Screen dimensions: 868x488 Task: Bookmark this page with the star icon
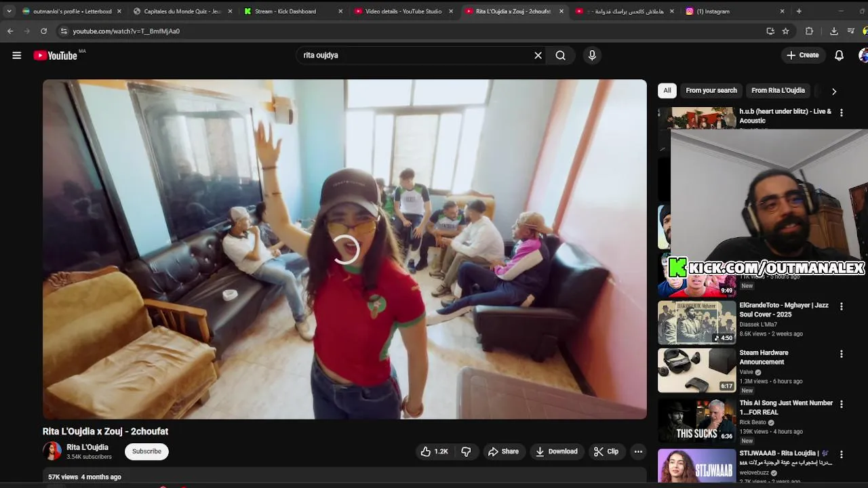tap(785, 31)
